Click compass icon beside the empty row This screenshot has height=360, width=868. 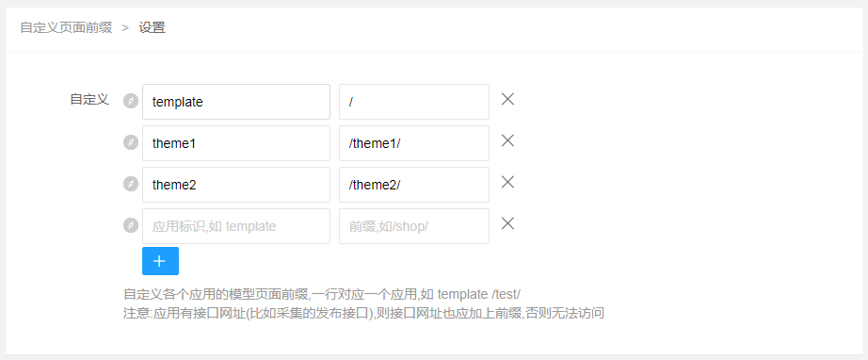pos(131,225)
